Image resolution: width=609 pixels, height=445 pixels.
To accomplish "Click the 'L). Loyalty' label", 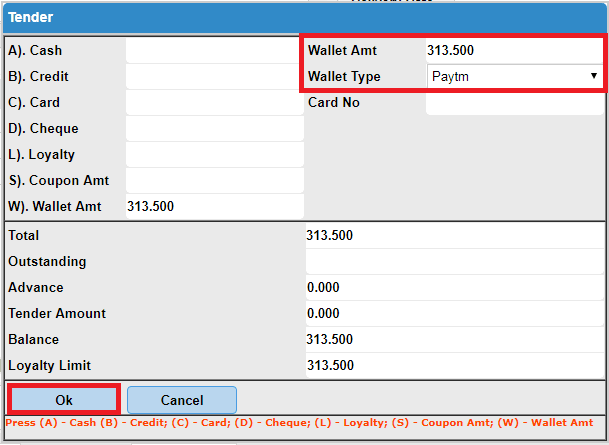I will (42, 155).
